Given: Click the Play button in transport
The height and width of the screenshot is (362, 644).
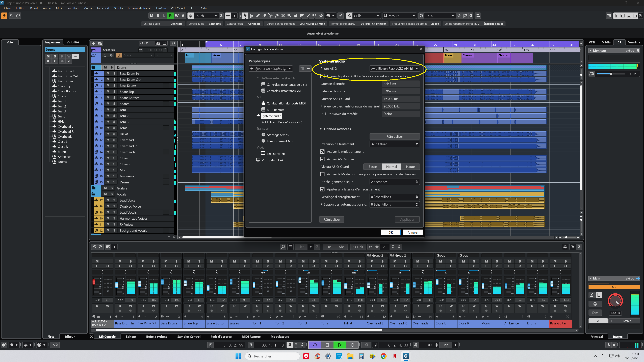Looking at the screenshot, I should [x=340, y=345].
